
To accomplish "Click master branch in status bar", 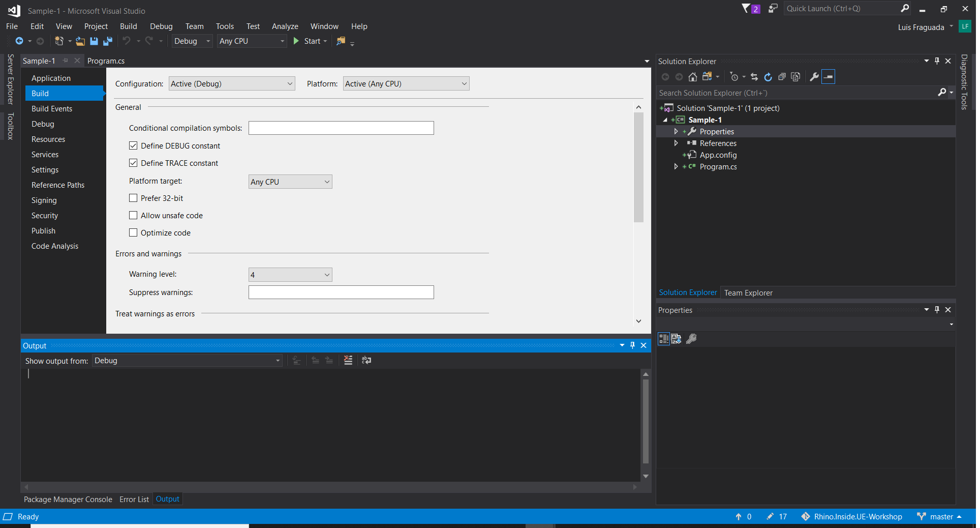I will 939,517.
